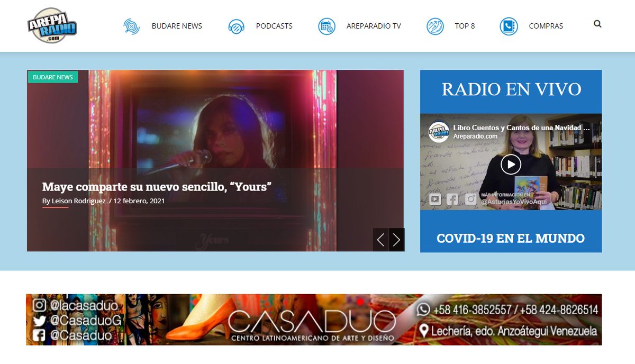The image size is (635, 364).
Task: Click the YouTube icon in video overlay
Action: coord(435,199)
